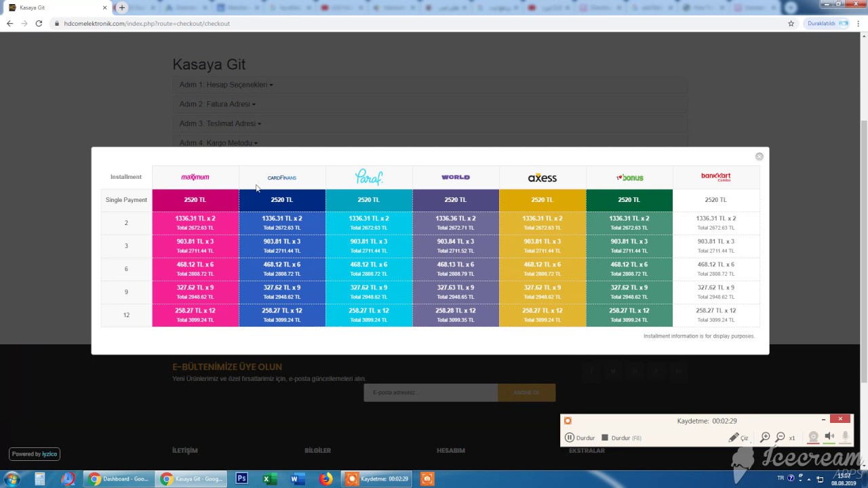Minimize the Icecream recorder panel
The image size is (868, 488).
click(x=823, y=420)
